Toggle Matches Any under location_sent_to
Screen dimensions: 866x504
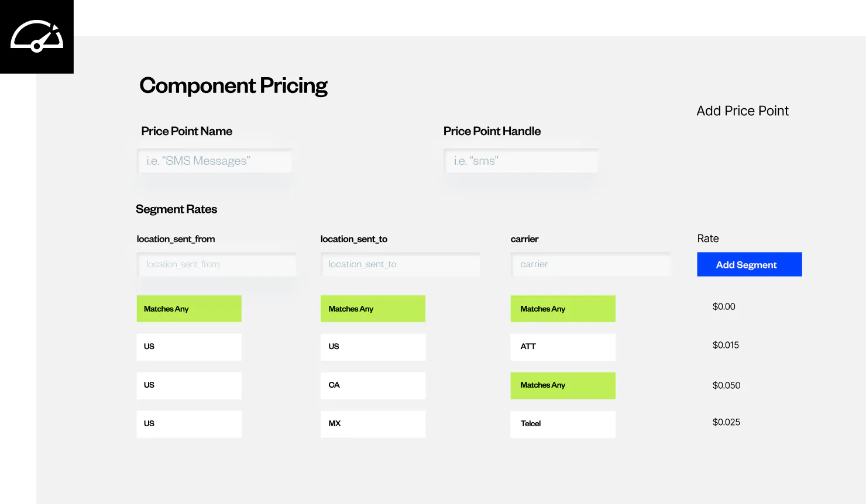tap(373, 308)
